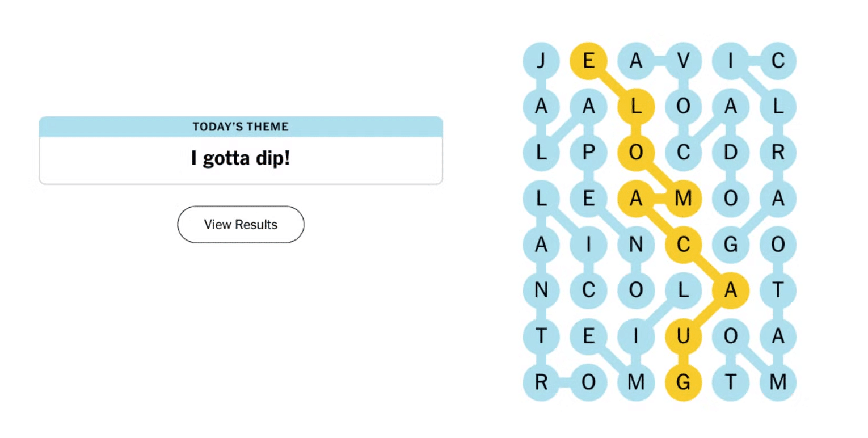Select the letter R in GARLIC
This screenshot has width=868, height=438.
pos(778,153)
